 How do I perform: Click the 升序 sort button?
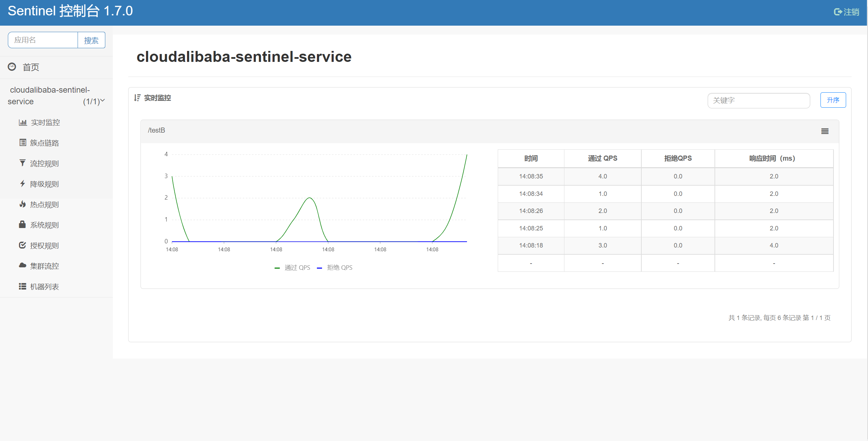833,100
